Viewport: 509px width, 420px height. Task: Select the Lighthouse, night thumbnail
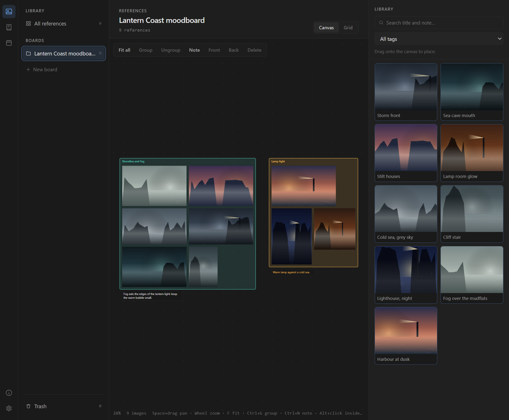[406, 275]
